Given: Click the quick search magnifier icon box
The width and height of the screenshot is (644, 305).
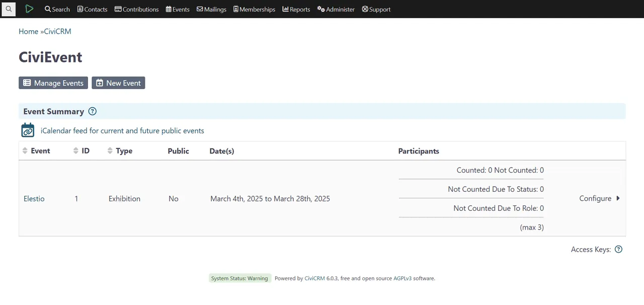Looking at the screenshot, I should point(9,9).
